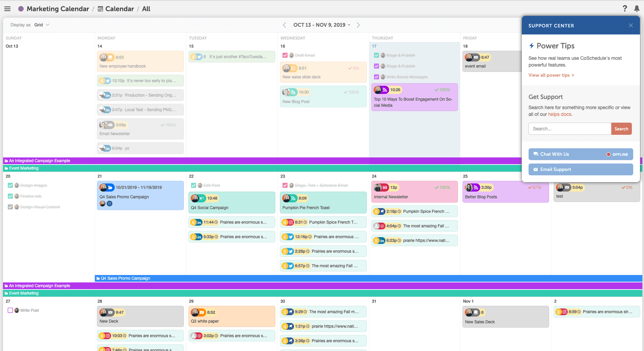Select the Calendar breadcrumb item
Viewport: 644px width, 351px height.
click(x=119, y=9)
